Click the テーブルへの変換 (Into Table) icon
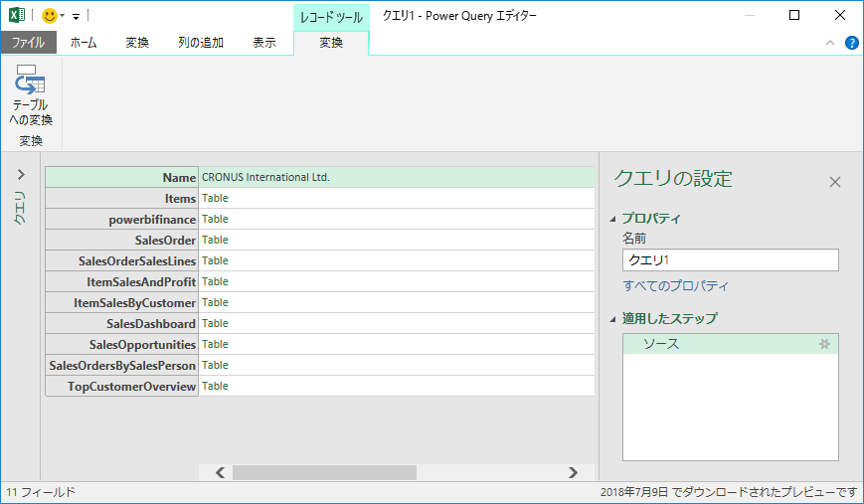864x504 pixels. (x=30, y=79)
